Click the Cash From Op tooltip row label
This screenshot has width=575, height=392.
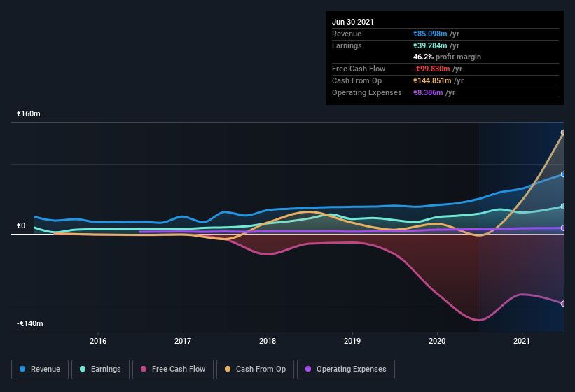(356, 80)
